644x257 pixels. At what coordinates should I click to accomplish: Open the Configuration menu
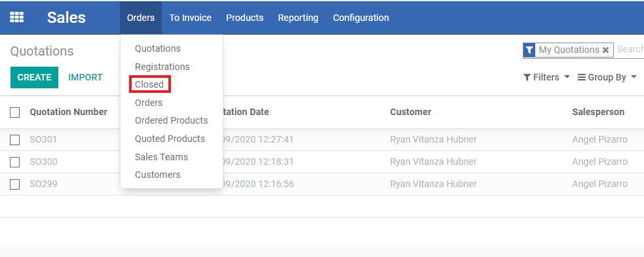(x=360, y=18)
